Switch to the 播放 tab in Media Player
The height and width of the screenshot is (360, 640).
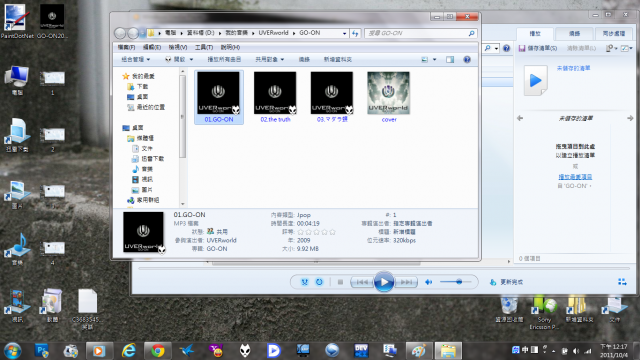[535, 33]
